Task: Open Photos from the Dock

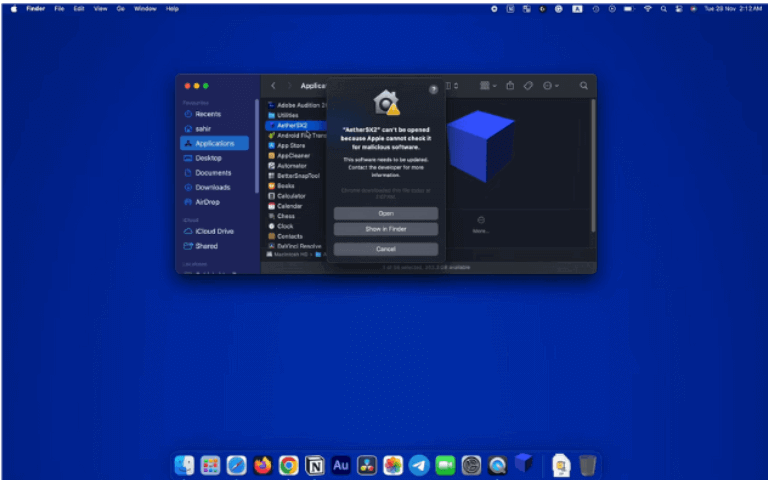Action: tap(393, 465)
